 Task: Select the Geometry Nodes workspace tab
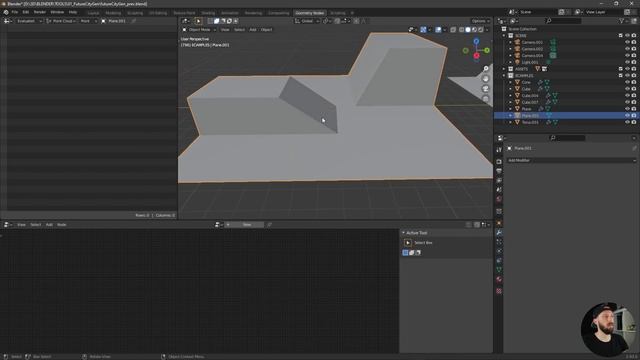point(309,13)
